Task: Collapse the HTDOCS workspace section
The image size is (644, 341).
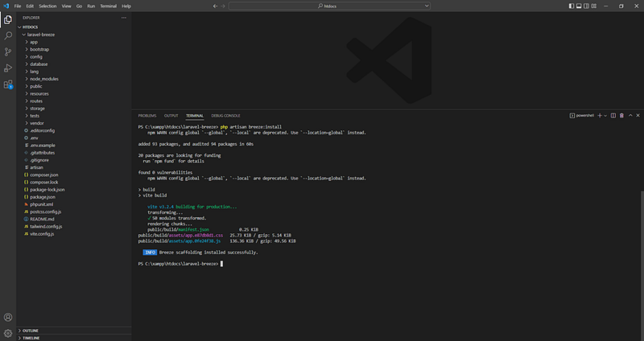Action: (74, 27)
